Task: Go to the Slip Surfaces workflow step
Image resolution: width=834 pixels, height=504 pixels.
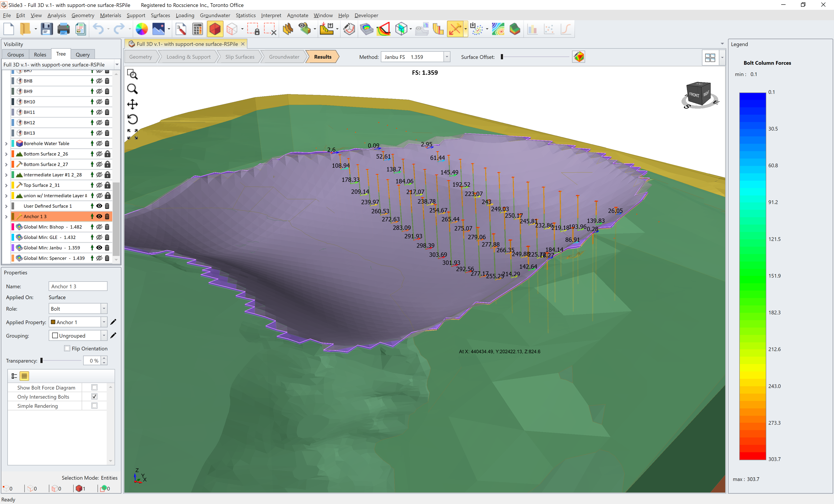Action: click(x=240, y=57)
